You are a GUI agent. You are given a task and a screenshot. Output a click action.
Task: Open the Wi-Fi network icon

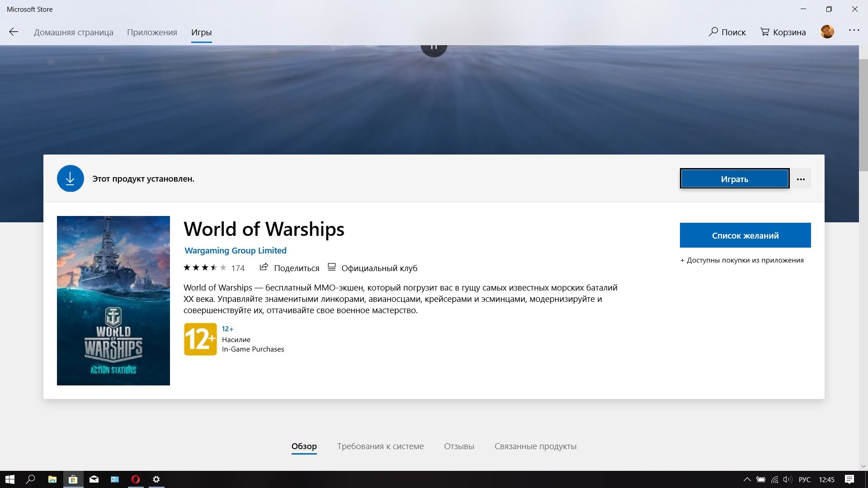tap(774, 479)
